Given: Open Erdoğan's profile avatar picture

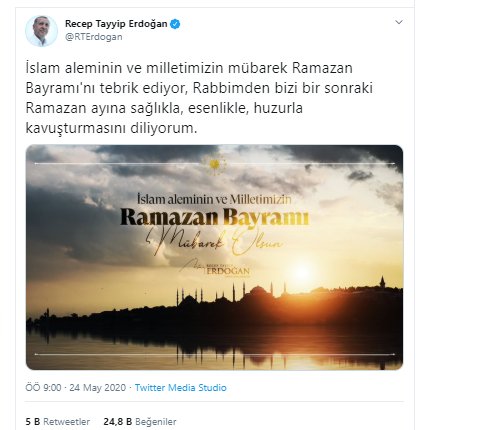Looking at the screenshot, I should click(x=41, y=31).
